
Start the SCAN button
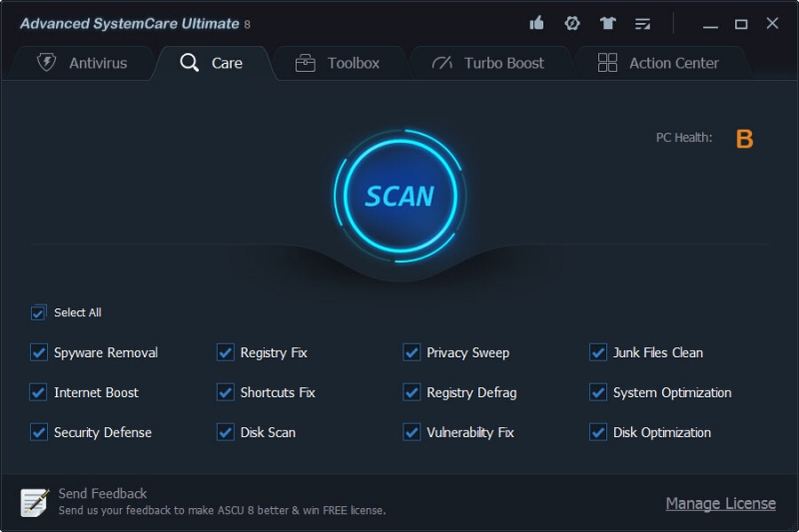point(400,196)
